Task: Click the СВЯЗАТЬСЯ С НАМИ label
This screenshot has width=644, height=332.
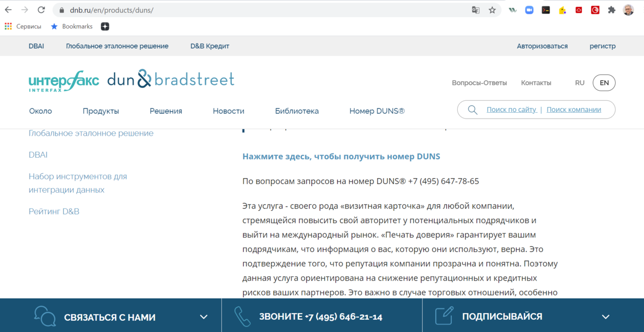Action: point(109,317)
